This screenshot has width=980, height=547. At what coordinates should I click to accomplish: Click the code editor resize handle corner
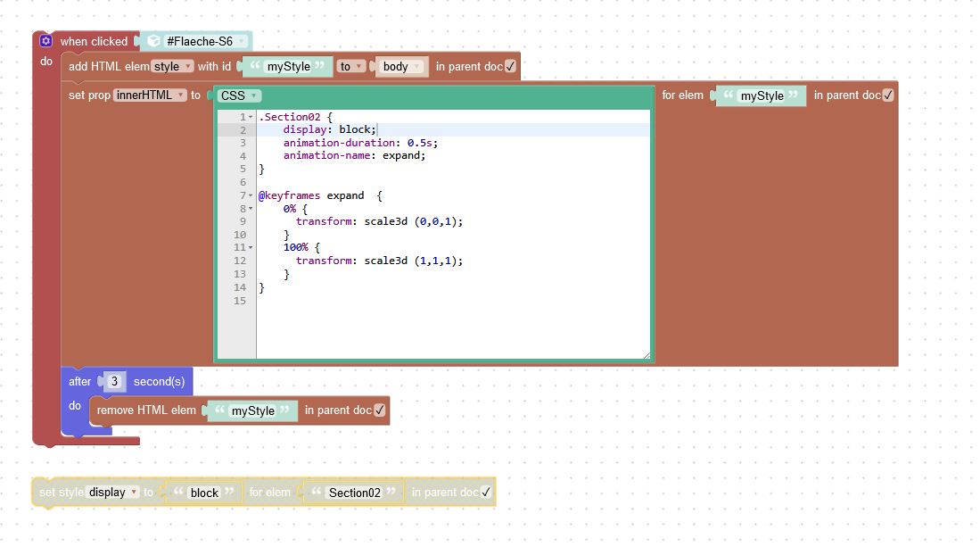click(x=646, y=355)
